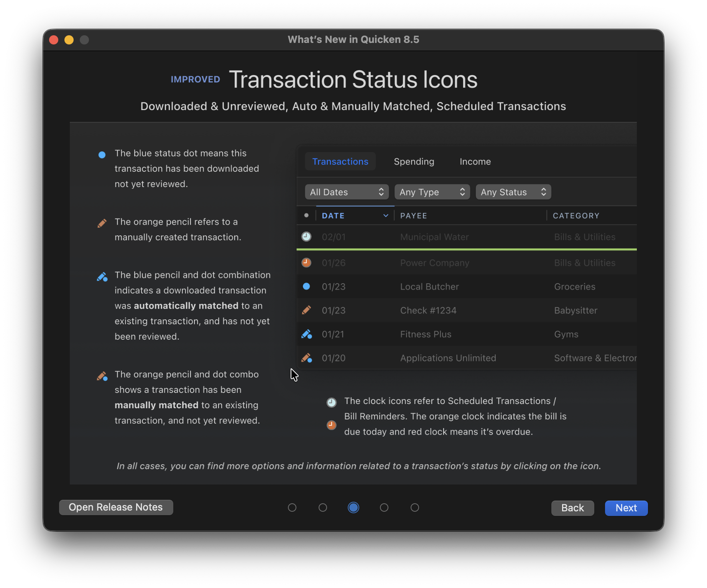The width and height of the screenshot is (707, 588).
Task: Click the orange clock icon in the Bill Reminders note
Action: pos(332,425)
